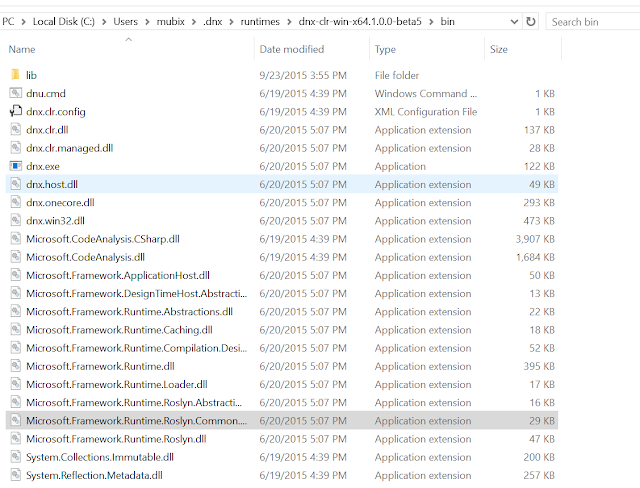Sort files by Type column

[427, 49]
